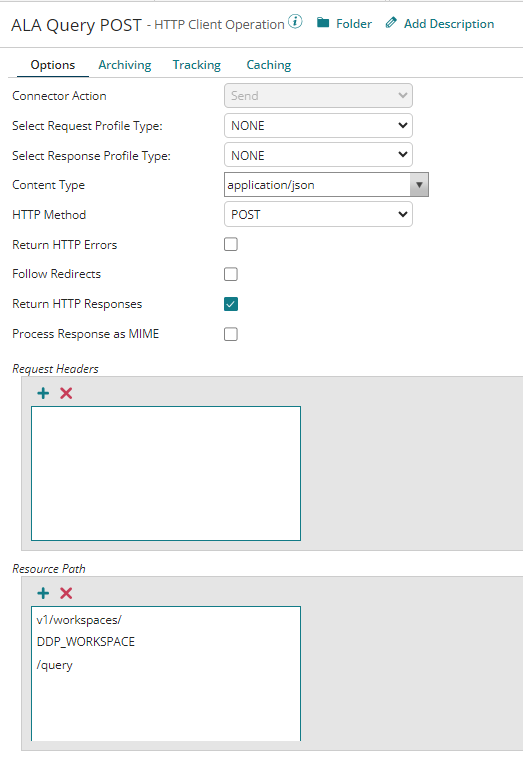Enable the Return HTTP Errors checkbox
This screenshot has height=761, width=523.
231,244
